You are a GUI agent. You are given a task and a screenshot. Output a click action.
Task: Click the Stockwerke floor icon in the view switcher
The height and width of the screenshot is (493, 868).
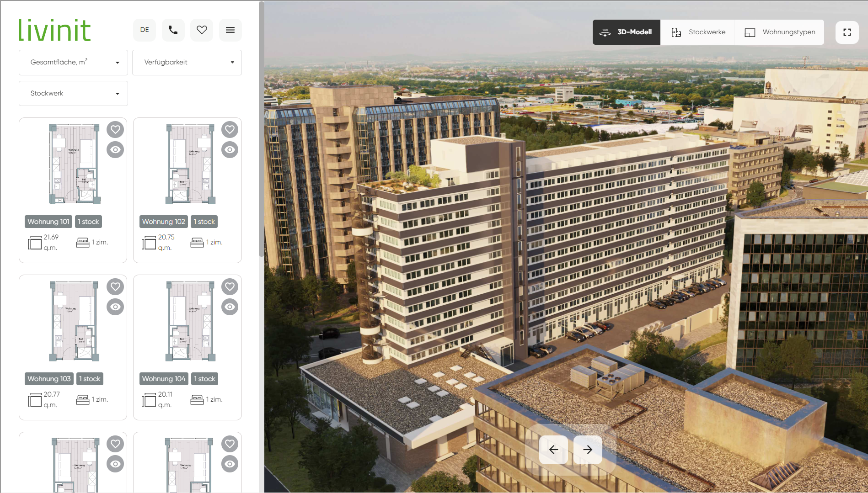point(677,32)
